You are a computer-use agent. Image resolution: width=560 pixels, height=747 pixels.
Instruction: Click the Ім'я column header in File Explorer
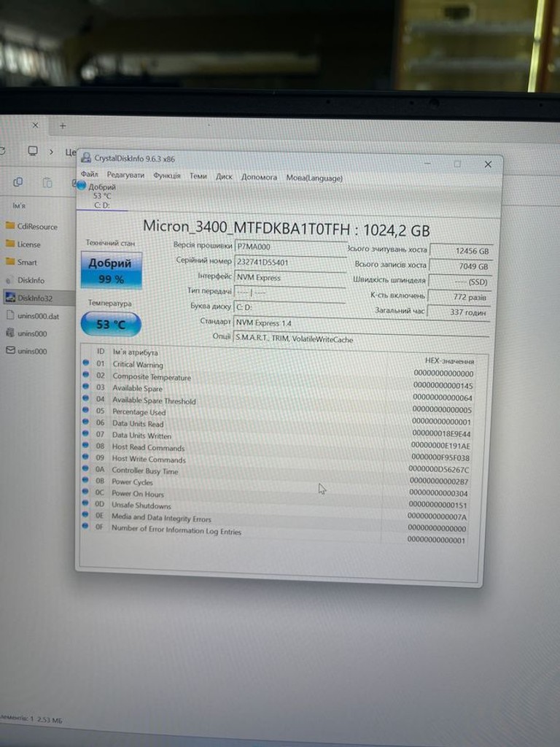tap(19, 205)
